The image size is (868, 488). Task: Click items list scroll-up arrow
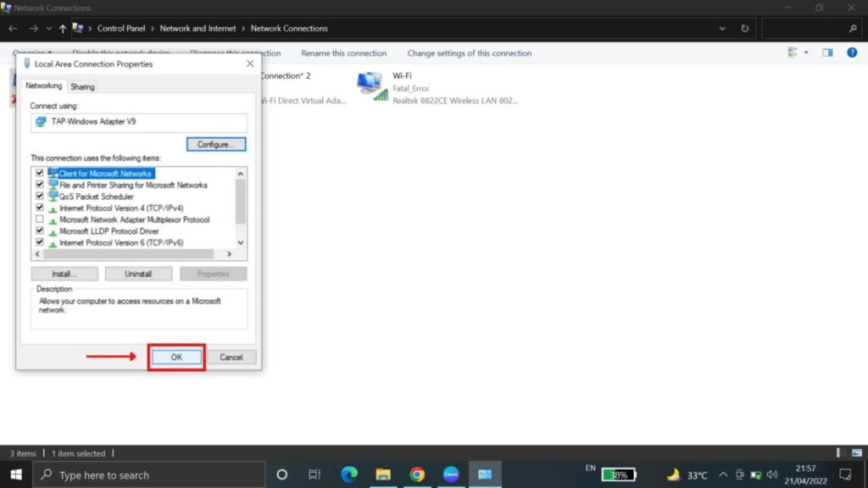point(240,174)
